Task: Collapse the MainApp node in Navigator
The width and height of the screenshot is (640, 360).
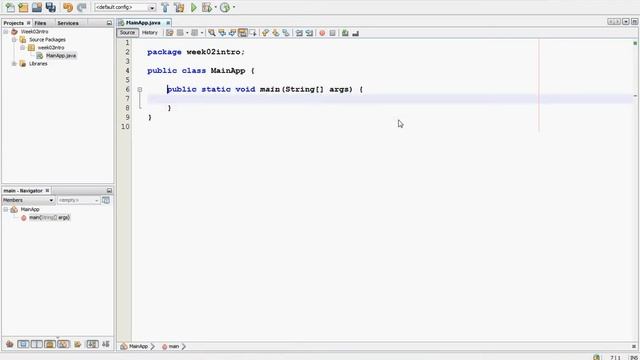Action: point(6,209)
